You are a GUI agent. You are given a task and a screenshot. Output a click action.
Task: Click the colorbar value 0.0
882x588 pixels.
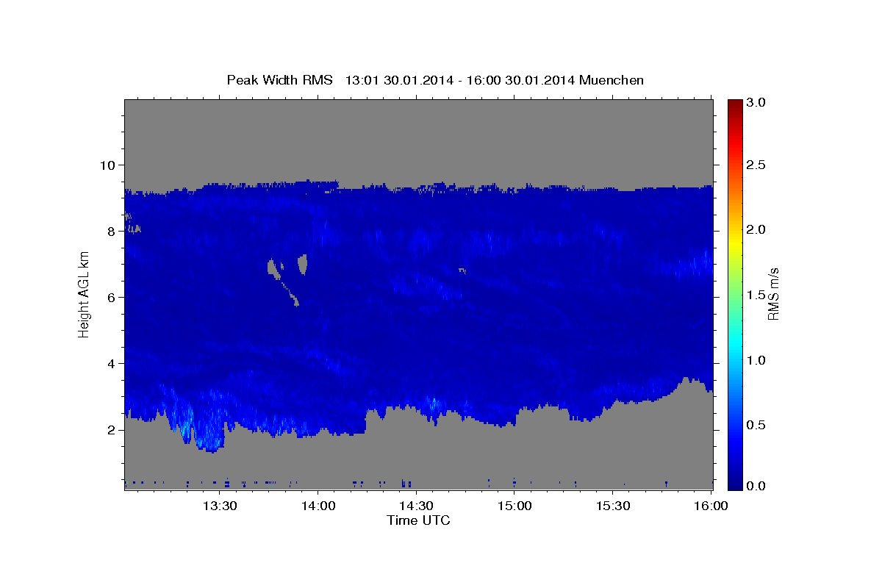tap(757, 486)
